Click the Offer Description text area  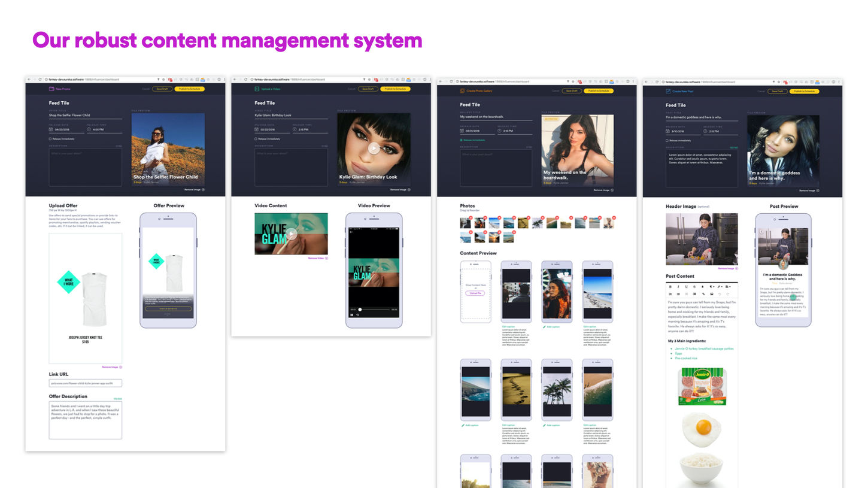(86, 420)
